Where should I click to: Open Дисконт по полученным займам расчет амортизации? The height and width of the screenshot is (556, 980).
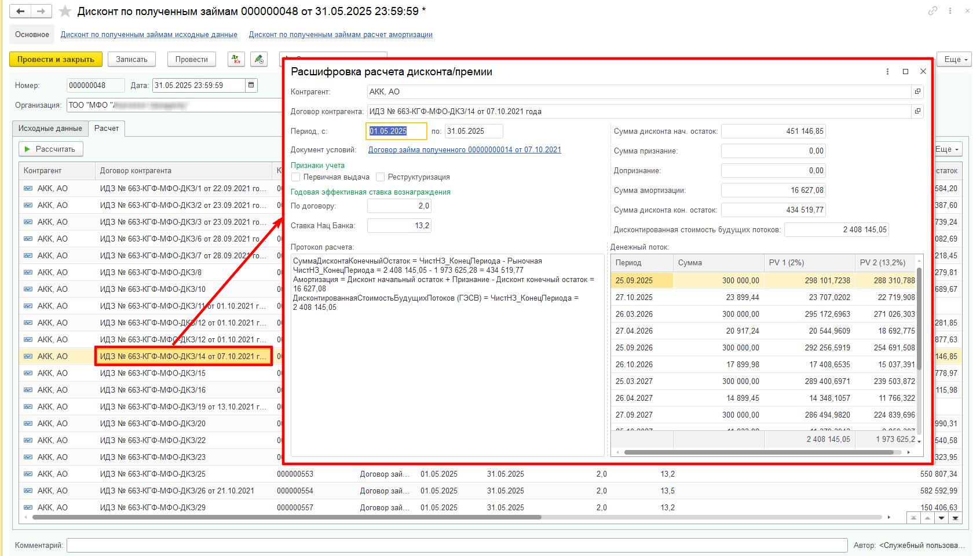341,35
